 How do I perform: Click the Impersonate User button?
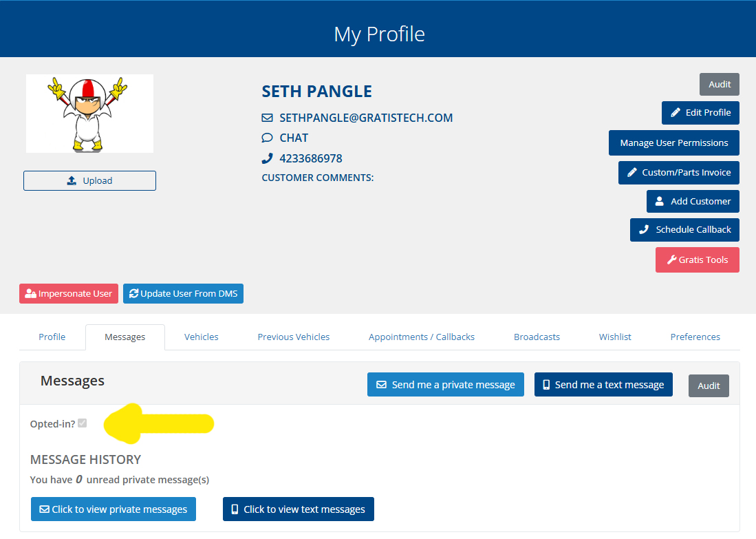pos(69,294)
